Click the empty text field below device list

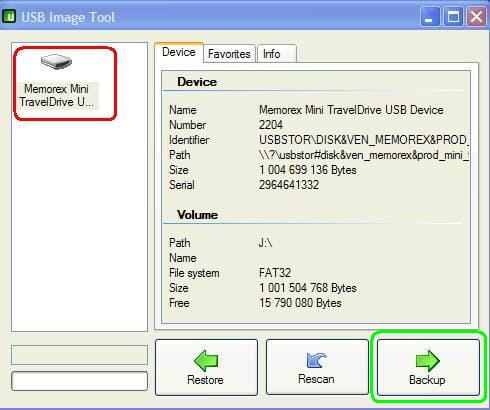point(79,381)
